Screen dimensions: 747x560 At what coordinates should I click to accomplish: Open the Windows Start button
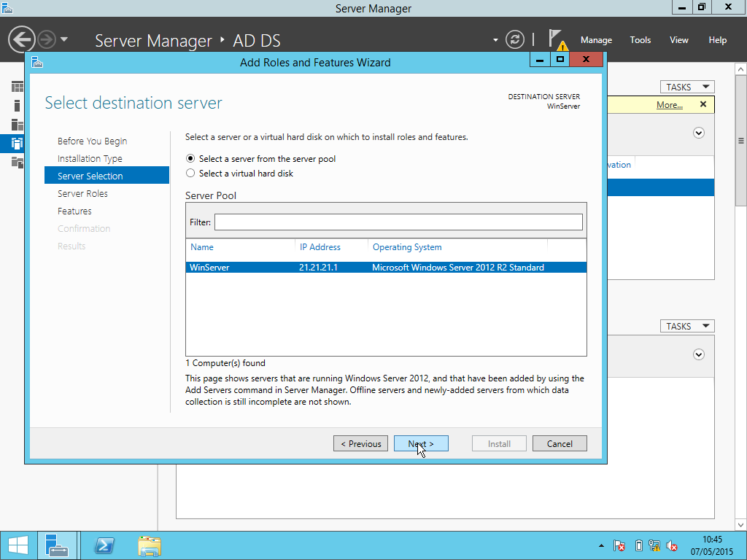(x=18, y=545)
